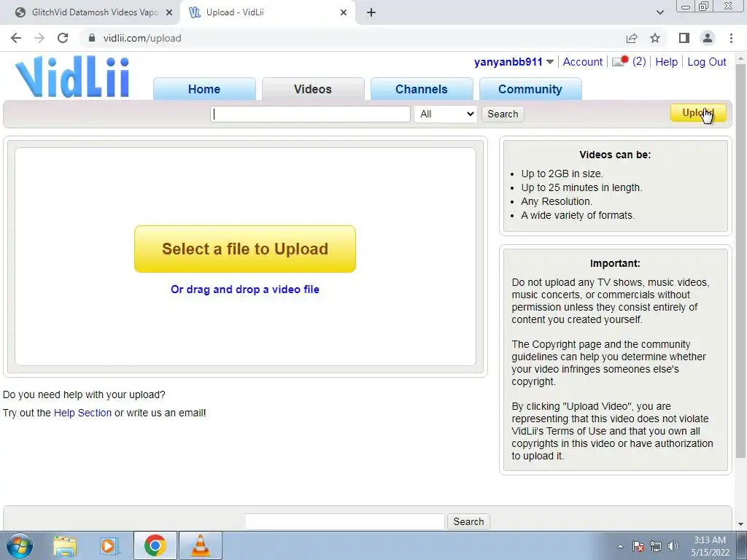747x560 pixels.
Task: Open the Chrome profile avatar
Action: point(708,38)
